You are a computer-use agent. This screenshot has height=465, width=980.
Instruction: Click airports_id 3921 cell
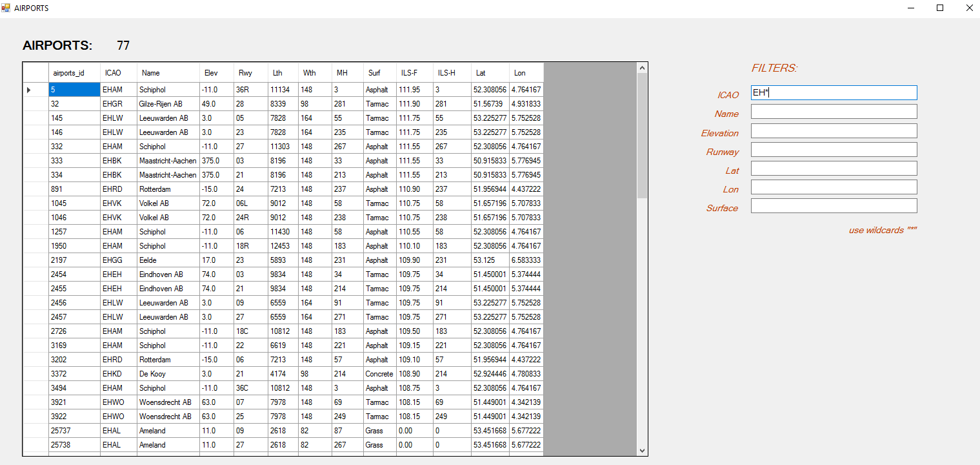[x=74, y=402]
